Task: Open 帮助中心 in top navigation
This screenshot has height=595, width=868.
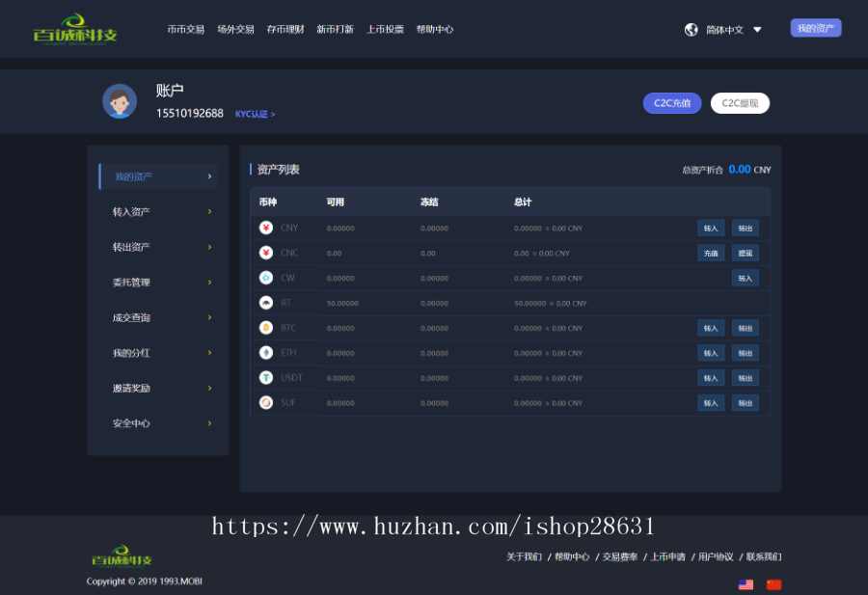Action: tap(435, 29)
